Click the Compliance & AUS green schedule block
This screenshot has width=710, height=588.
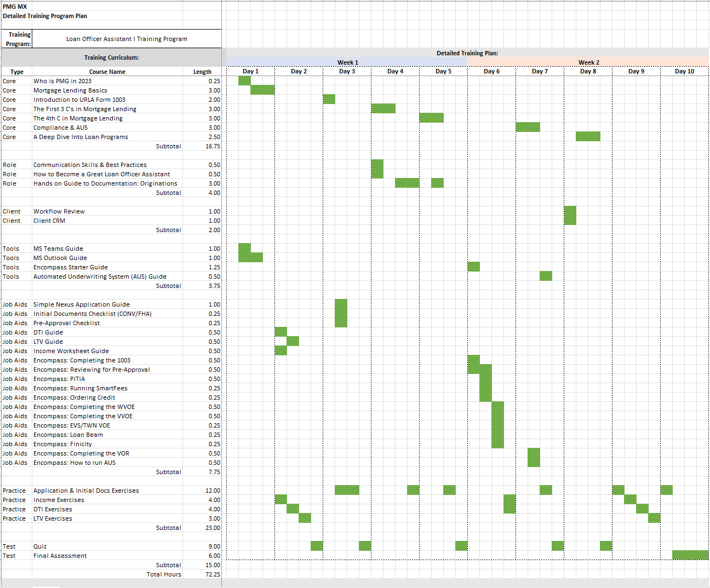(x=528, y=127)
